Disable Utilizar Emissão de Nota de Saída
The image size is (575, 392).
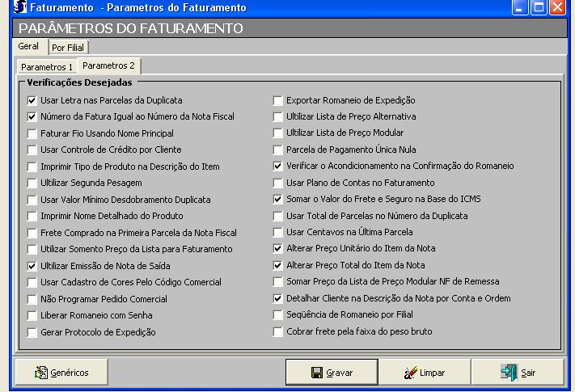32,266
